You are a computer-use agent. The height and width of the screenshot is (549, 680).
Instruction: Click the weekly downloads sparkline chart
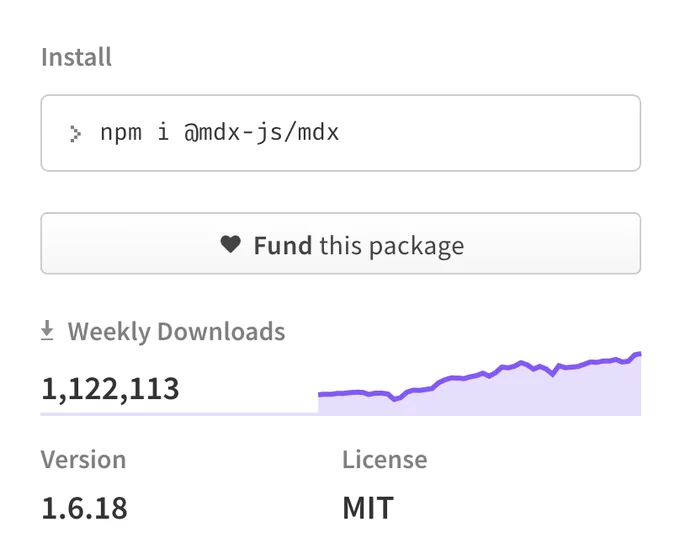[x=479, y=383]
